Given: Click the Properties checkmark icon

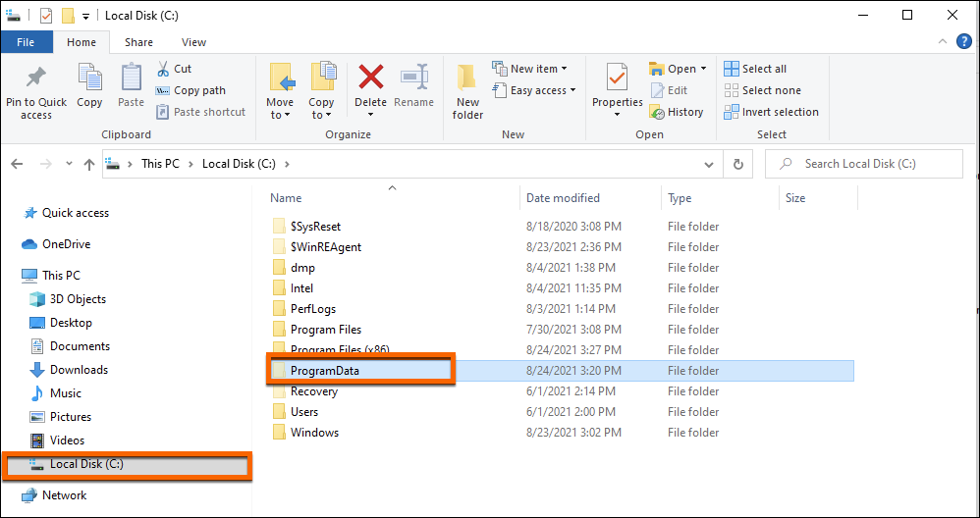Looking at the screenshot, I should [618, 78].
